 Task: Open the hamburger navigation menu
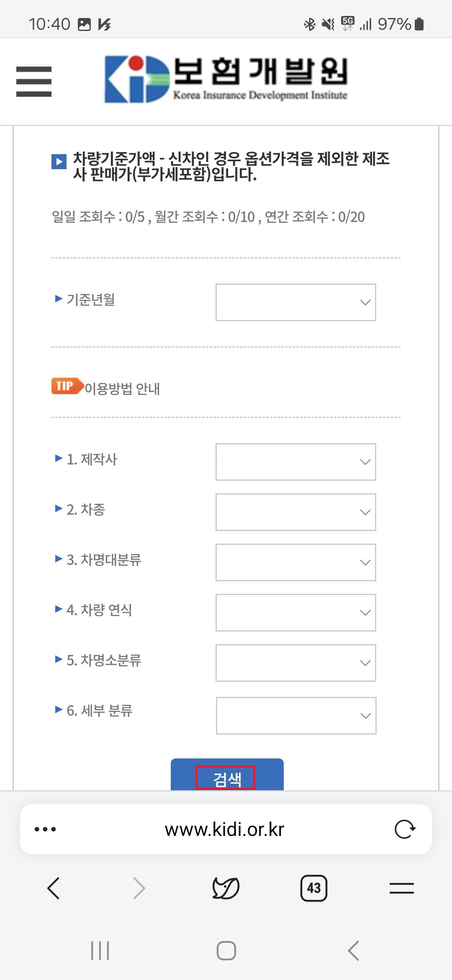[33, 80]
